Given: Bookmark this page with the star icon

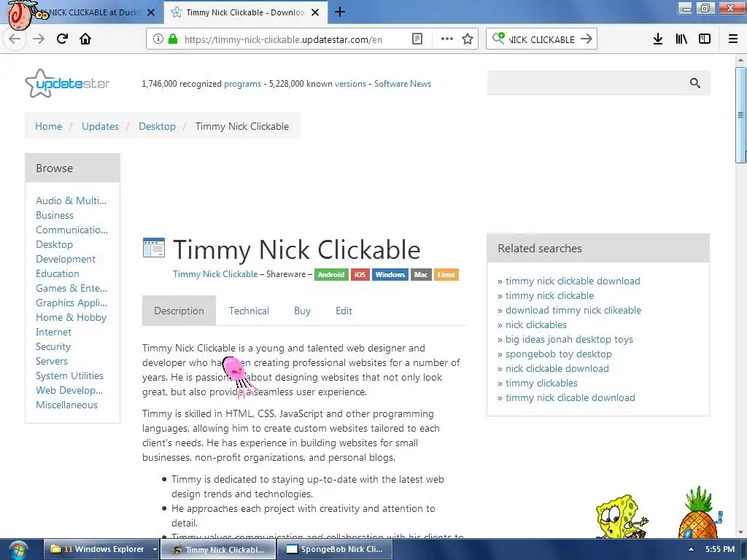Looking at the screenshot, I should pyautogui.click(x=468, y=39).
